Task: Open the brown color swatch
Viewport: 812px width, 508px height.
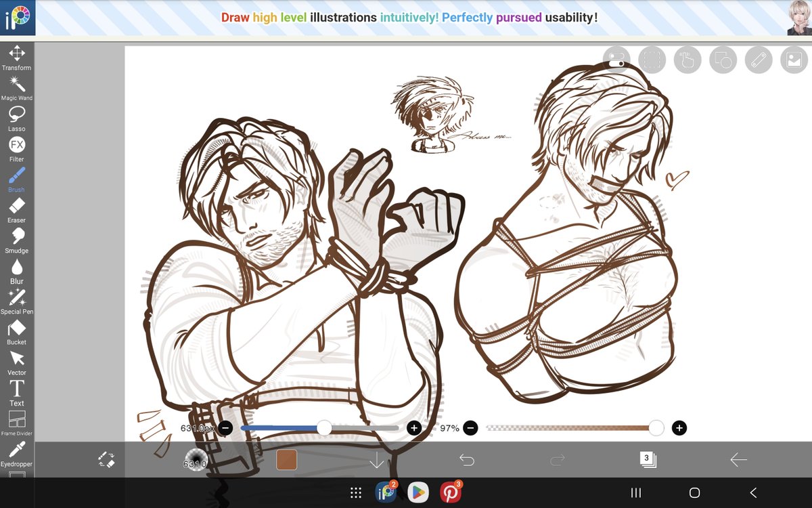Action: point(287,459)
